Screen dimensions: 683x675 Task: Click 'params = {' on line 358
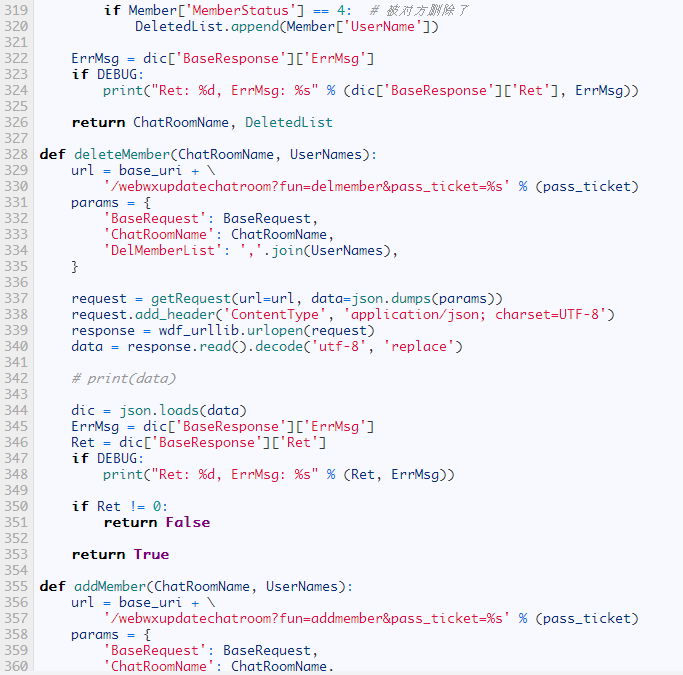coord(111,635)
